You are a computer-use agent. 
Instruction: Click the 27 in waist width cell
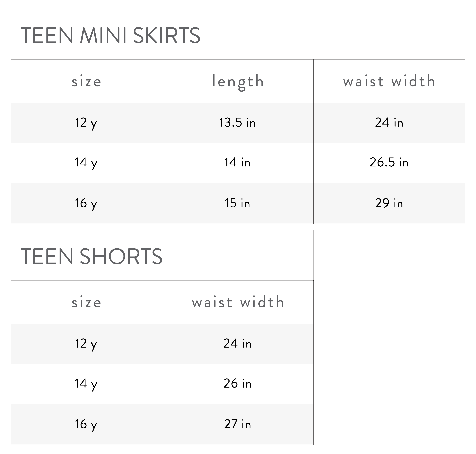[x=237, y=424]
